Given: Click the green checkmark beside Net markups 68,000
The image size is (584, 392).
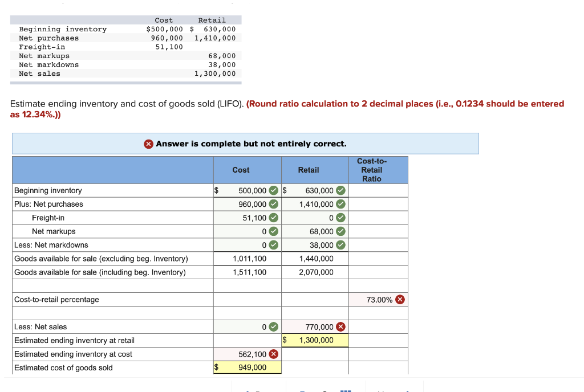Looking at the screenshot, I should pos(339,231).
